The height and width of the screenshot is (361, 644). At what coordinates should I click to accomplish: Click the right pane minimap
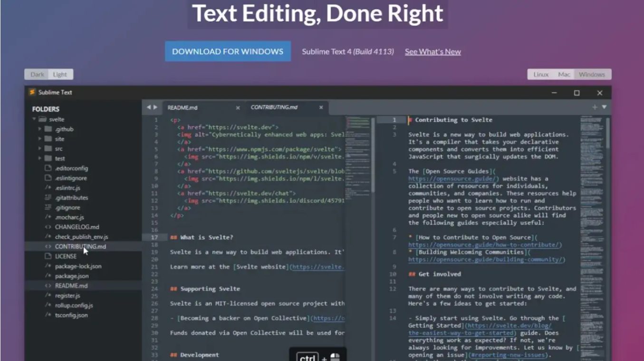coord(592,238)
